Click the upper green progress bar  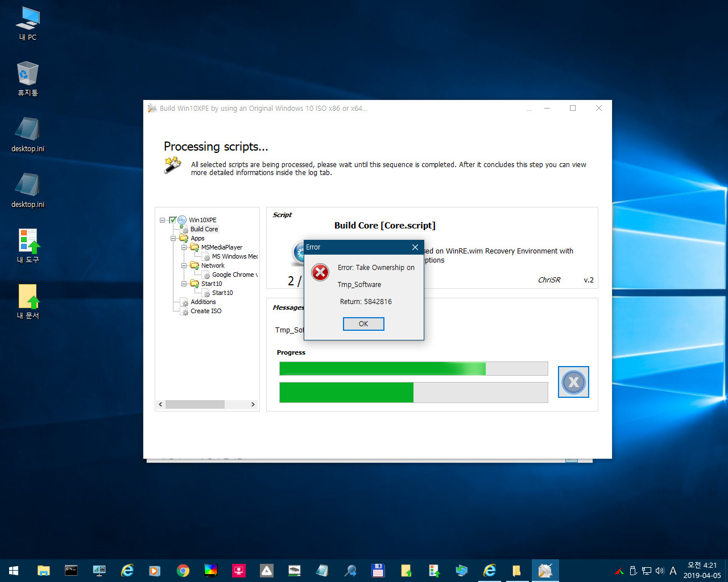click(x=413, y=368)
